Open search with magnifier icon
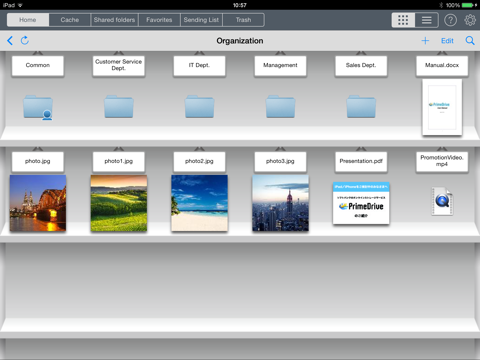The image size is (480, 360). click(x=470, y=41)
